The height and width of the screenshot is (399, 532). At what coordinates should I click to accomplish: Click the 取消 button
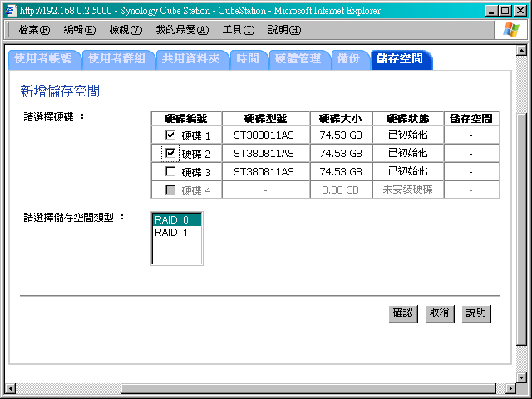pos(440,313)
